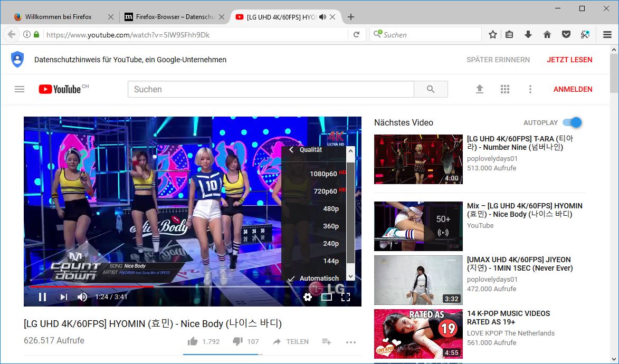This screenshot has width=619, height=364.
Task: Switch to Willkommen bei Firefox tab
Action: [x=58, y=17]
